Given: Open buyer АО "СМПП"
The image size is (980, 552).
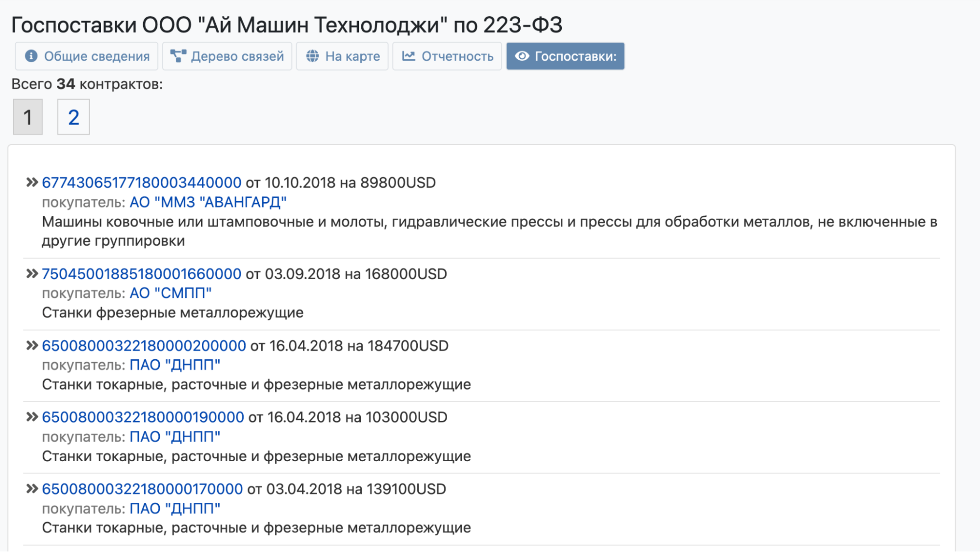Looking at the screenshot, I should (171, 293).
